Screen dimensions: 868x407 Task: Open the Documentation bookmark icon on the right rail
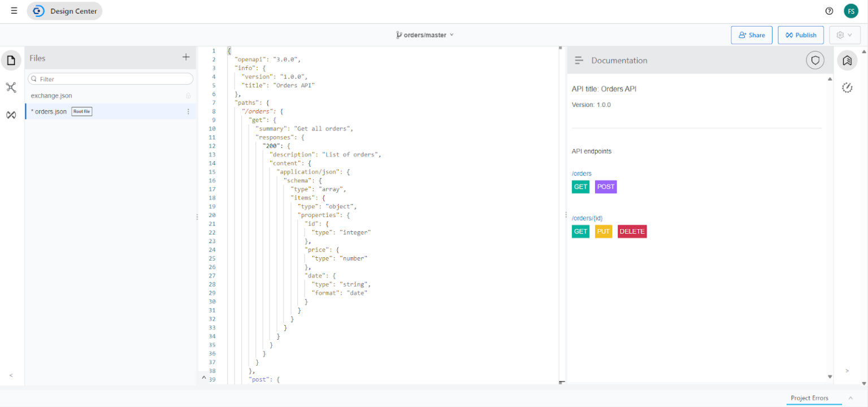click(847, 60)
